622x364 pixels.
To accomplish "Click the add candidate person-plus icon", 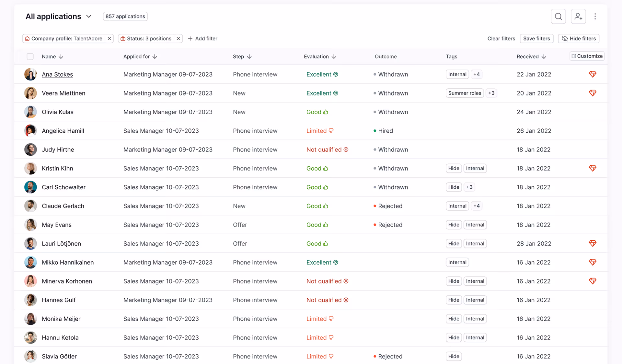I will (x=578, y=16).
